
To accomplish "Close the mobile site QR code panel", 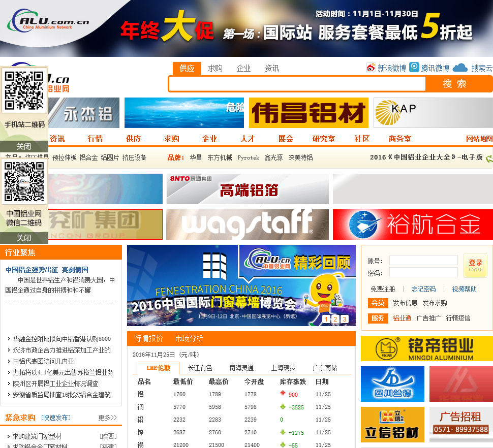I will pyautogui.click(x=24, y=146).
